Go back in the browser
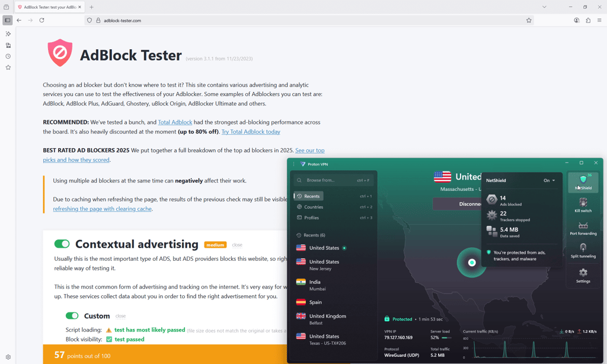The height and width of the screenshot is (364, 607). pyautogui.click(x=19, y=20)
